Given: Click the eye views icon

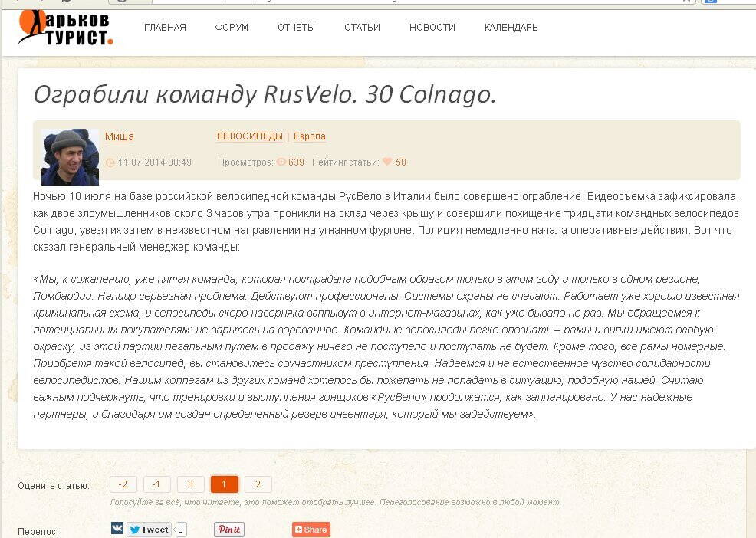Looking at the screenshot, I should coord(281,162).
